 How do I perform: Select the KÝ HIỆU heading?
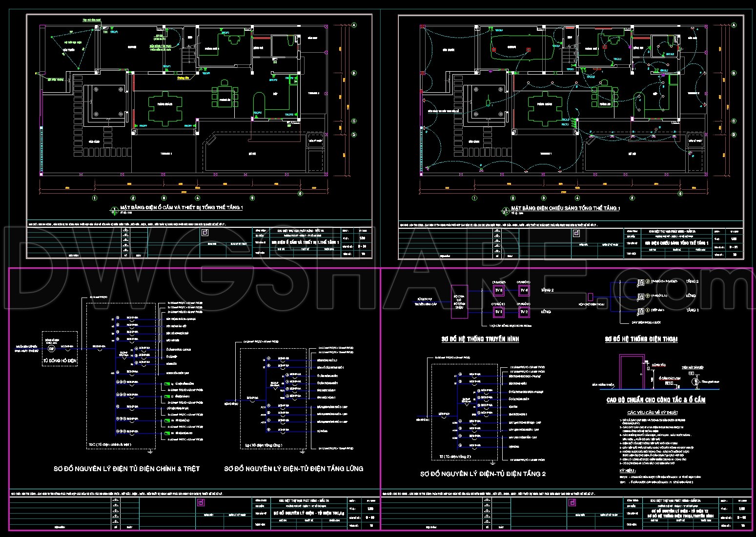click(x=627, y=471)
